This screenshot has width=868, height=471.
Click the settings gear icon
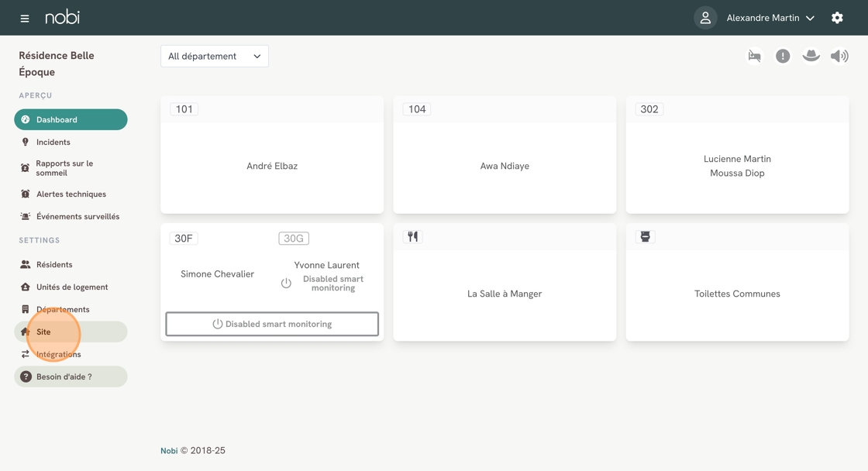click(837, 18)
